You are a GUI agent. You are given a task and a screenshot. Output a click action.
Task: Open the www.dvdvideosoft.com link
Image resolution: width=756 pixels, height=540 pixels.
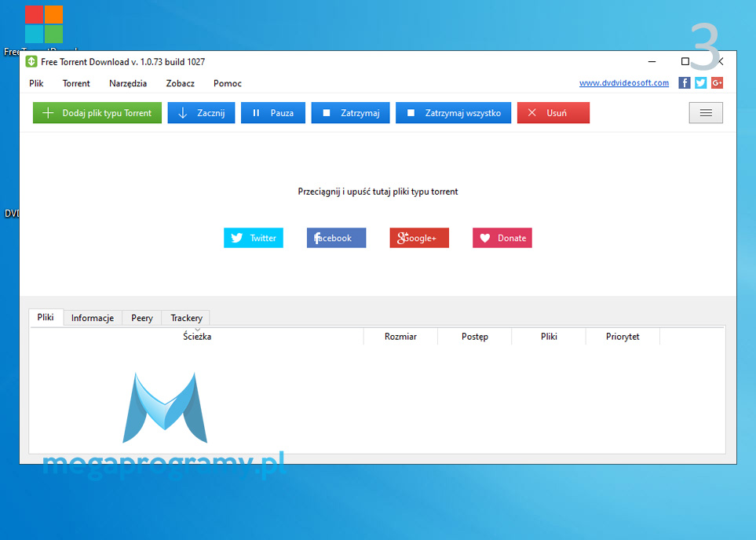coord(624,83)
